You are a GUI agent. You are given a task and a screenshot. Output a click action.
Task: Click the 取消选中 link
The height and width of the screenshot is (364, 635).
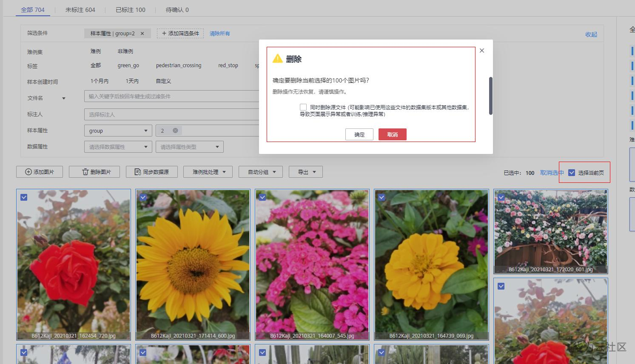point(552,173)
